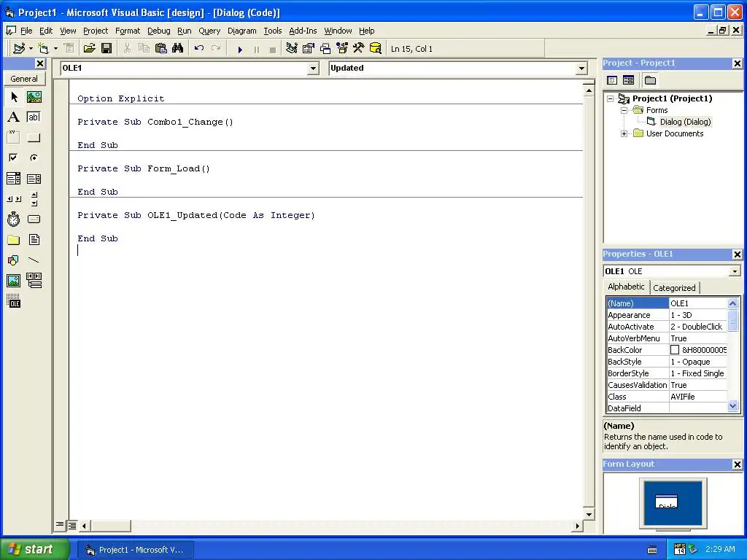Image resolution: width=747 pixels, height=560 pixels.
Task: Select the FileListBox control in the toolbox
Action: pyautogui.click(x=34, y=240)
